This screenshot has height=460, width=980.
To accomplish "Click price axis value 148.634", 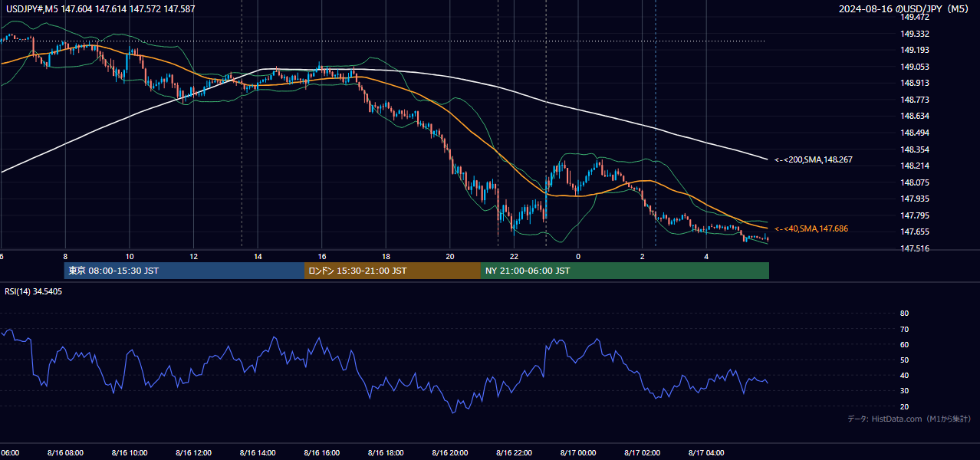I will tap(915, 116).
